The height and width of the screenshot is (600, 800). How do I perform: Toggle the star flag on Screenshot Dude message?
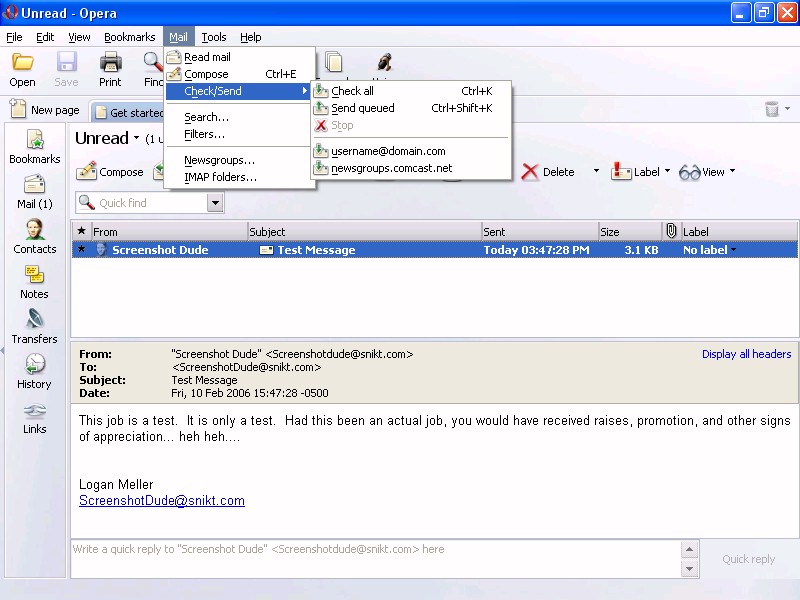(81, 249)
